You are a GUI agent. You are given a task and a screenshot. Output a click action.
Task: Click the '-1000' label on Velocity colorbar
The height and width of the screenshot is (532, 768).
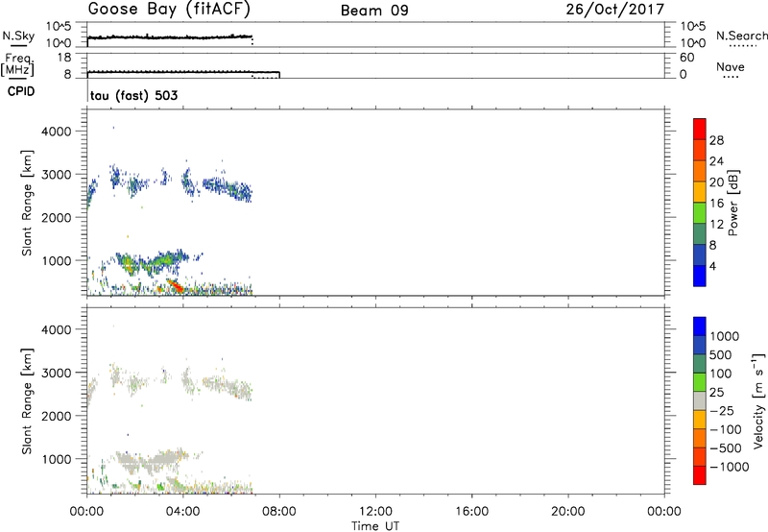click(x=730, y=467)
